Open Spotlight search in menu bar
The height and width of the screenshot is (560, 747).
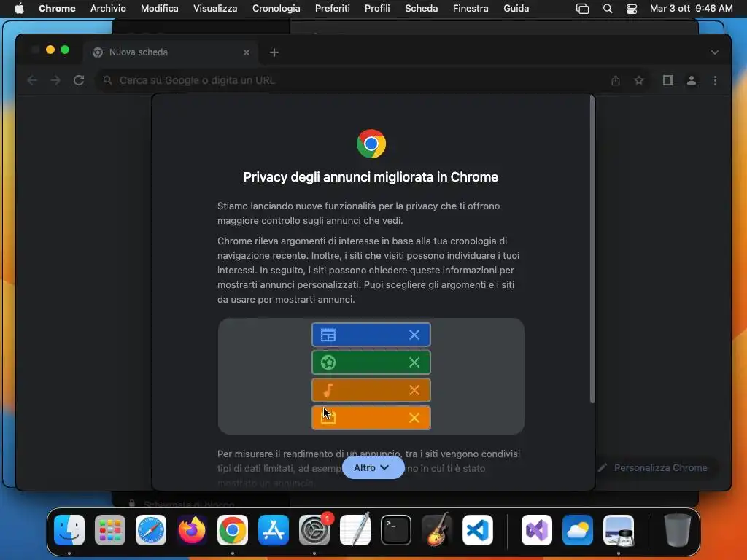[608, 8]
